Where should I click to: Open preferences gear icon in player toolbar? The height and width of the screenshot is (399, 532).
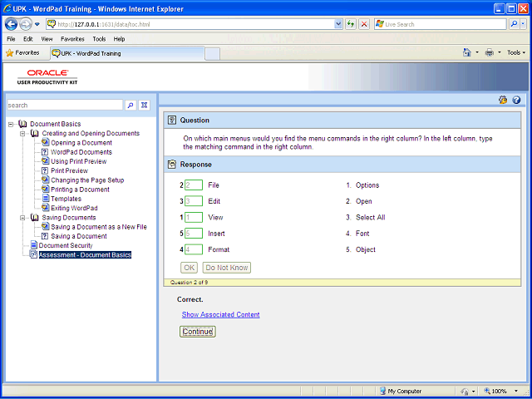(x=503, y=100)
